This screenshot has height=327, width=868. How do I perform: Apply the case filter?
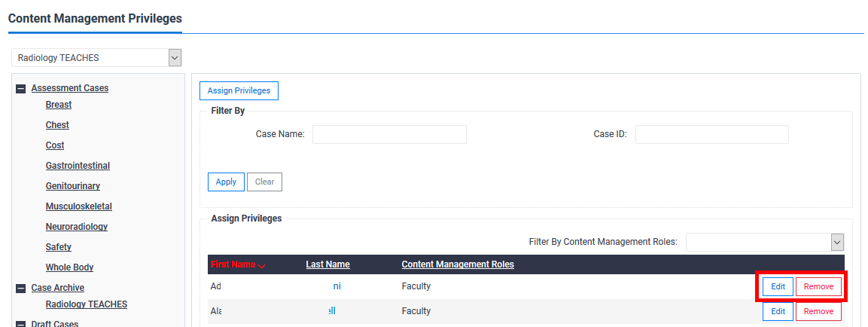coord(226,182)
